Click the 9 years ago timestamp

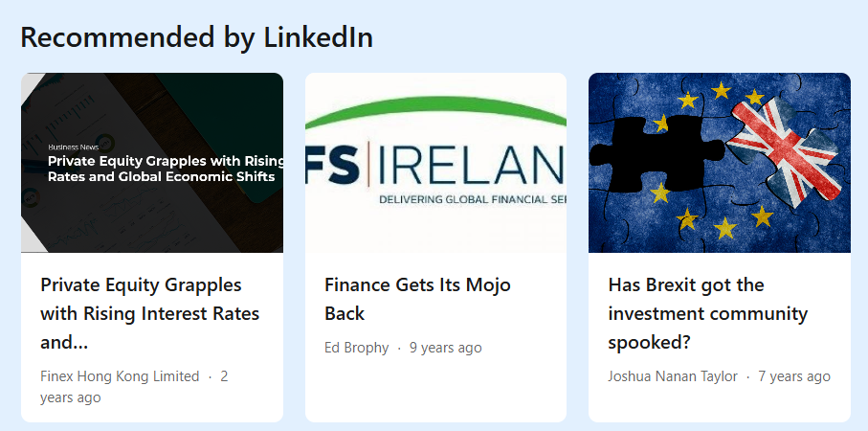pos(446,348)
